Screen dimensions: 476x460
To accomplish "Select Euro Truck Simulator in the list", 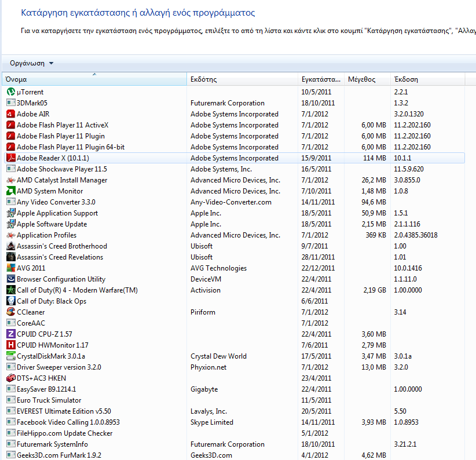I will point(49,400).
